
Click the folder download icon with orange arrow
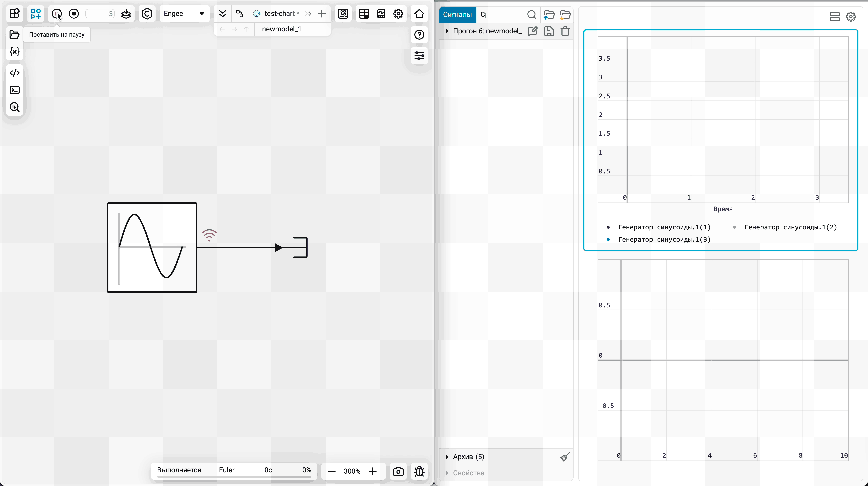[565, 15]
